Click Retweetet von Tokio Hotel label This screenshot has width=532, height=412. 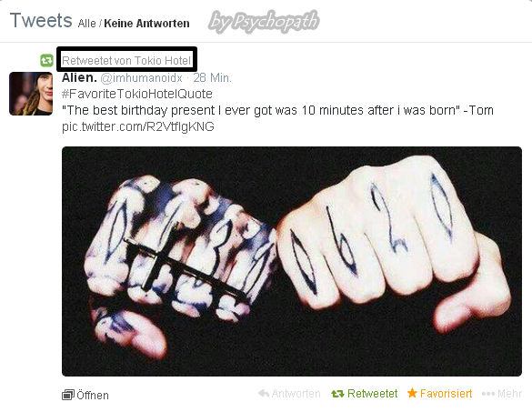(126, 60)
